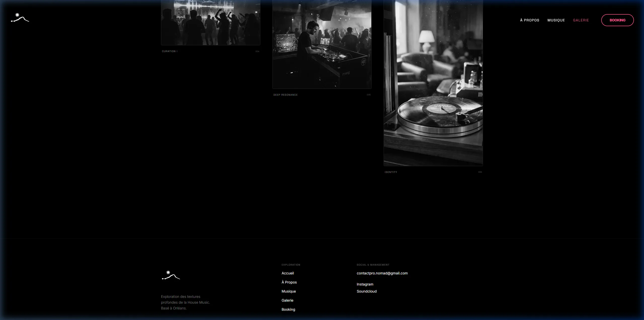View the Deep Resonance DJ photo
The image size is (644, 320).
click(x=322, y=44)
